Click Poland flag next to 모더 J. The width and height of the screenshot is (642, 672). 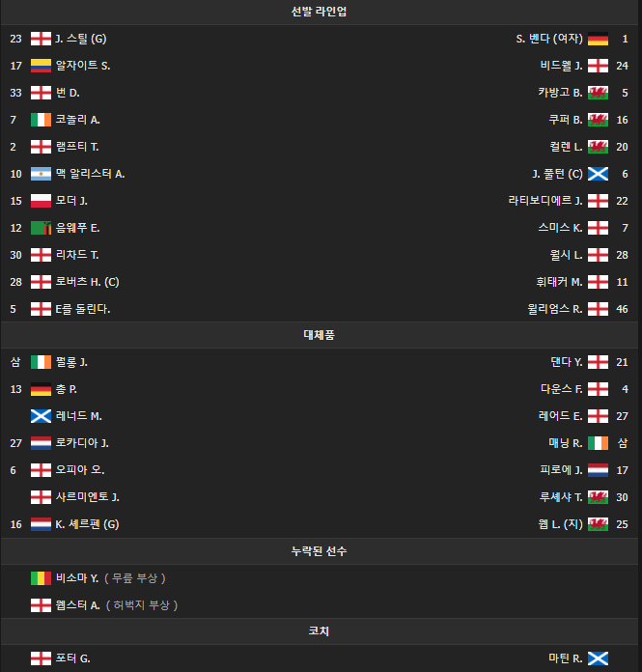coord(41,201)
